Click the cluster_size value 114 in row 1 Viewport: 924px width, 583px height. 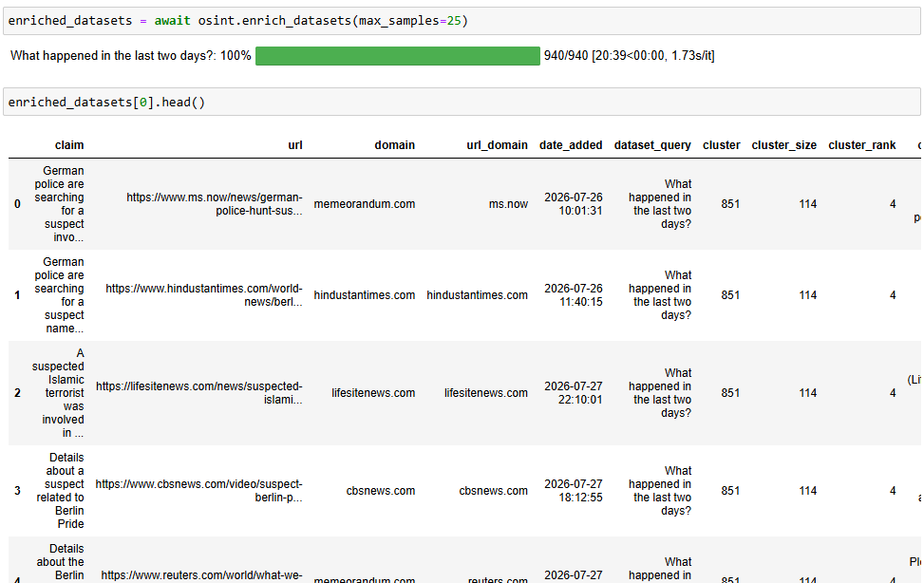tap(807, 294)
